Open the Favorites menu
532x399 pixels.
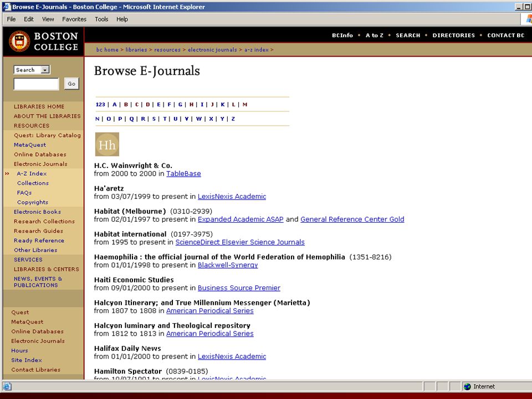[x=74, y=19]
